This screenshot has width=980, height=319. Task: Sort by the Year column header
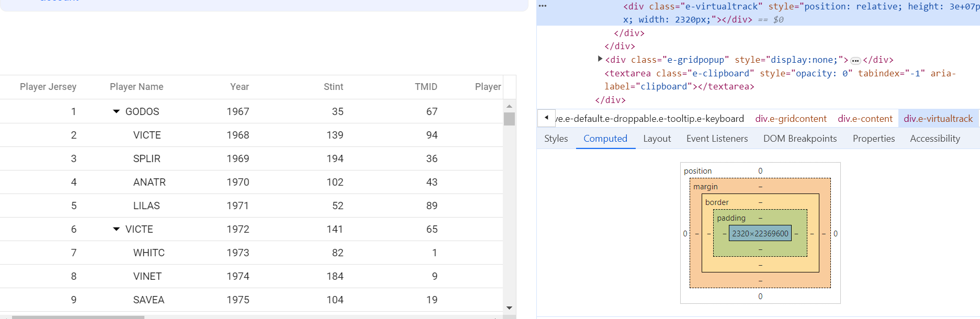[240, 87]
